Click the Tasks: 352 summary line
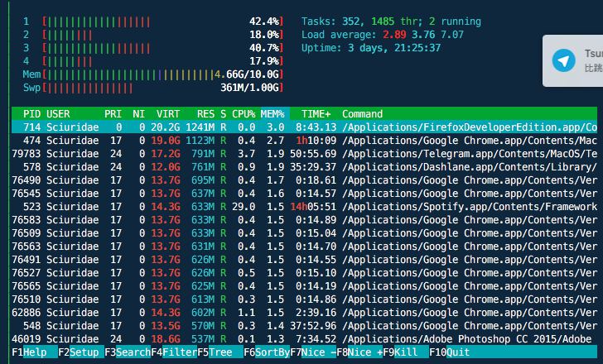The height and width of the screenshot is (364, 603). point(391,22)
